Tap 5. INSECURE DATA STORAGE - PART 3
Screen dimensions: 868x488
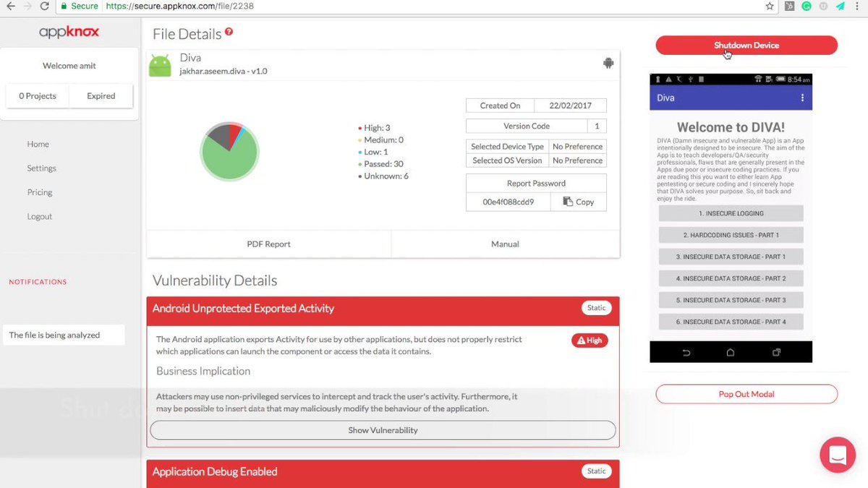click(x=731, y=300)
